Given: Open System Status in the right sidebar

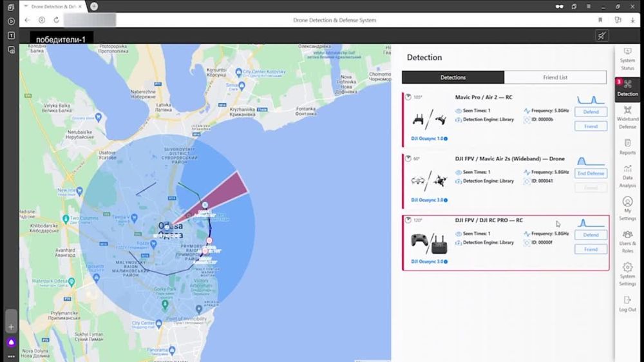Looking at the screenshot, I should point(627,59).
